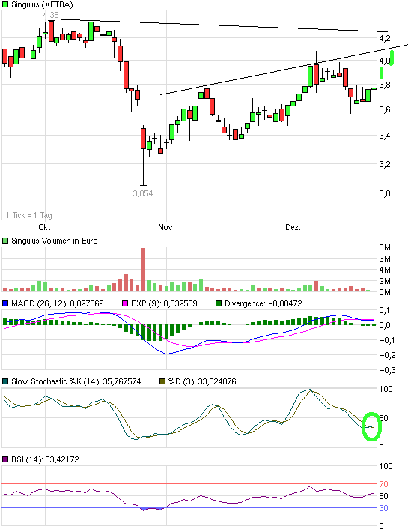This screenshot has width=408, height=532.
Task: Click the Slow Stochastic %K (14) value
Action: point(76,381)
